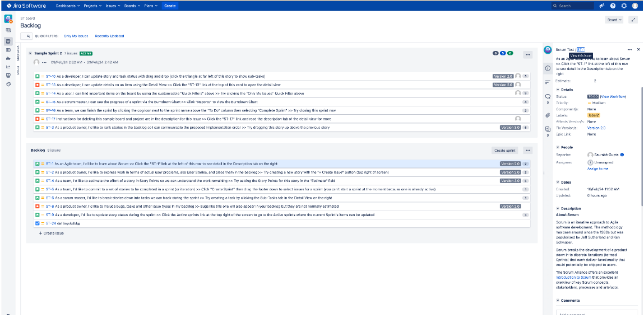Click the Assign to me link
Screen dimensions: 644x318
597,169
